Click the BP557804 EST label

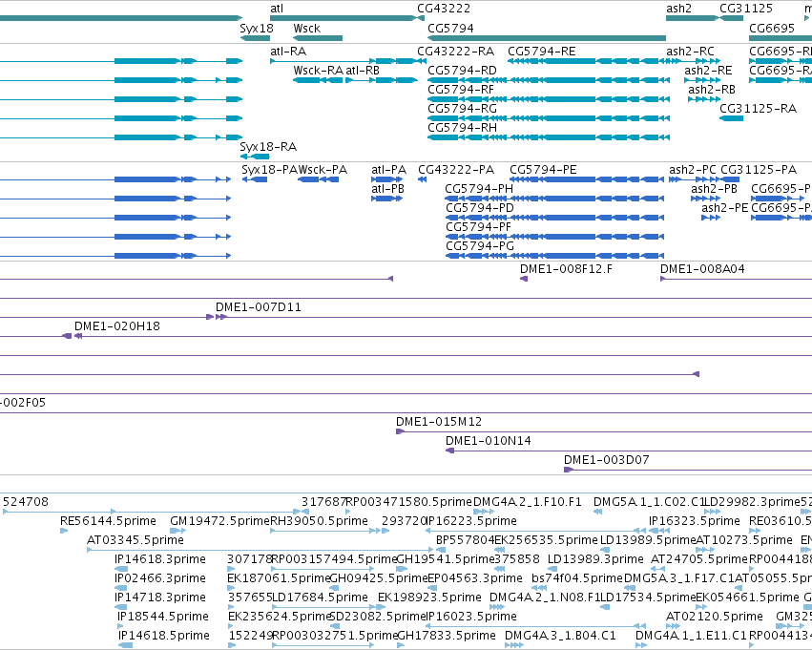click(466, 540)
